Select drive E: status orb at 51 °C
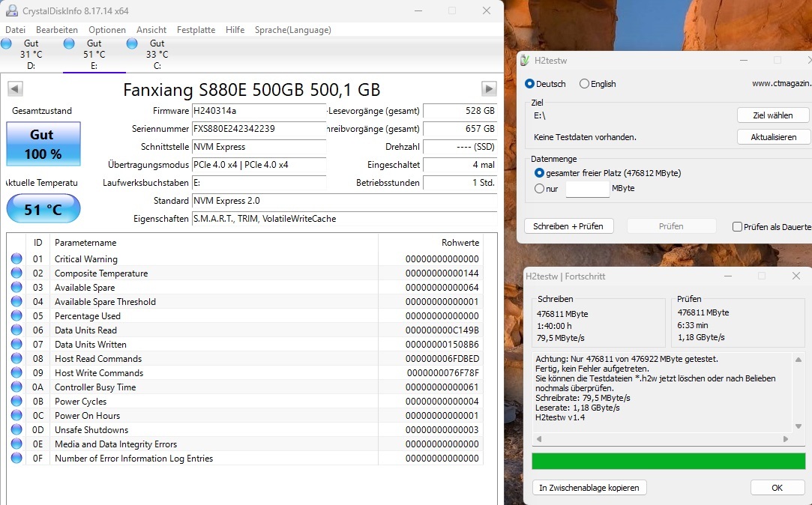 point(69,43)
